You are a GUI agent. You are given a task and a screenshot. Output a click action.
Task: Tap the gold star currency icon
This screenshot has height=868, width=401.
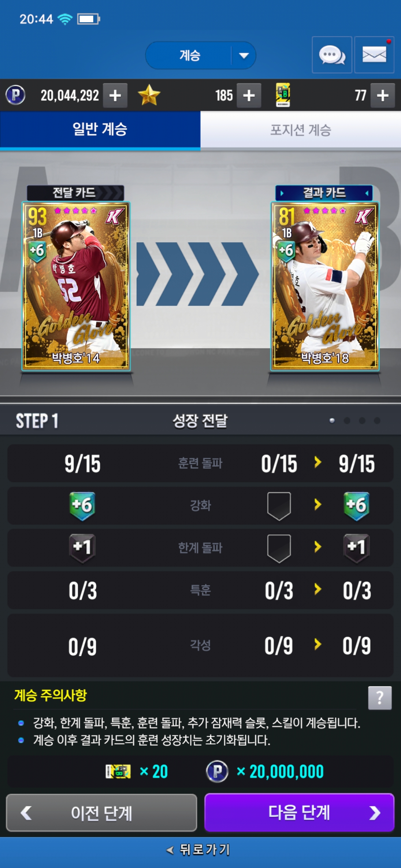[149, 95]
